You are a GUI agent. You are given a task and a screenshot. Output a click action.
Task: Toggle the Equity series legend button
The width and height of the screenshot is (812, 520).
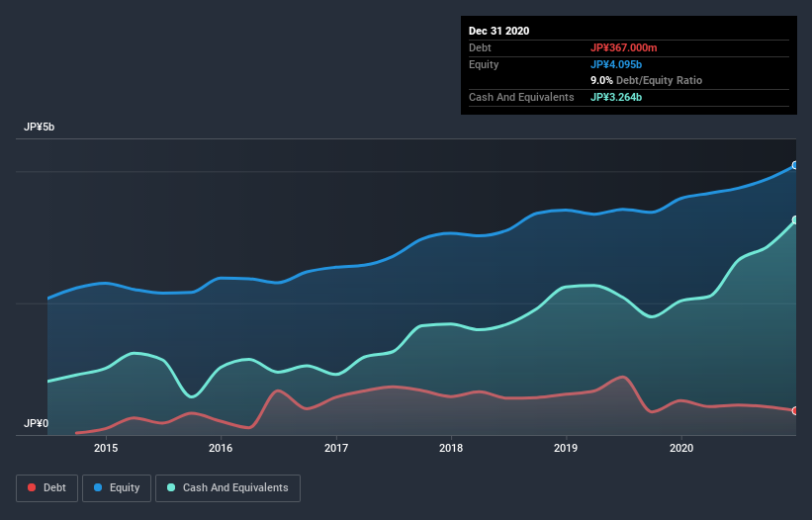117,488
